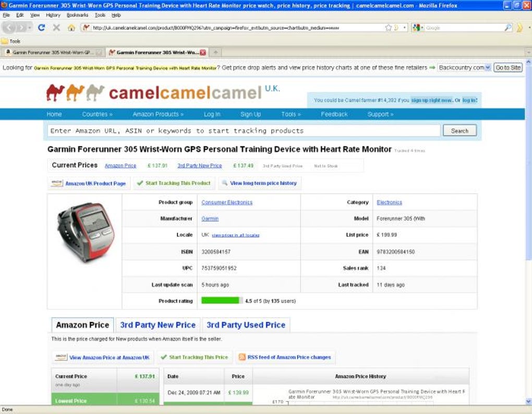Click Log In in navigation bar
Viewport: 532px width, 414px height.
tap(212, 114)
